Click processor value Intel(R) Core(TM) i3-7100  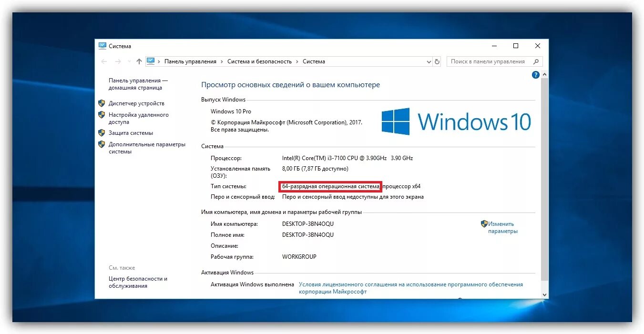tap(348, 158)
